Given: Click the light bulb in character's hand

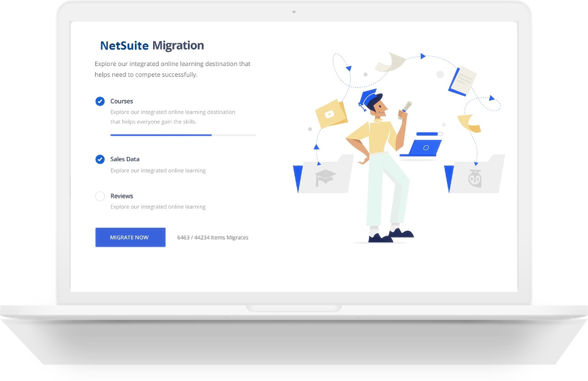Looking at the screenshot, I should [x=406, y=107].
